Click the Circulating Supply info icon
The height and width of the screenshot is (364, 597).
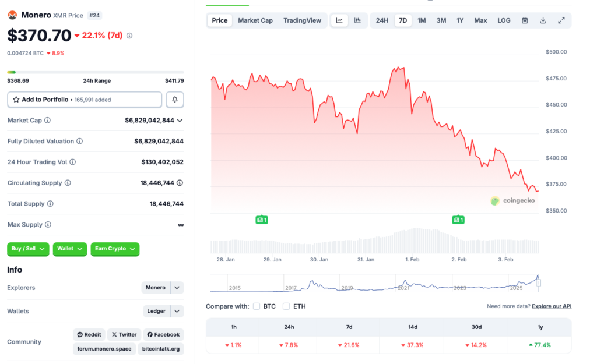pyautogui.click(x=68, y=183)
